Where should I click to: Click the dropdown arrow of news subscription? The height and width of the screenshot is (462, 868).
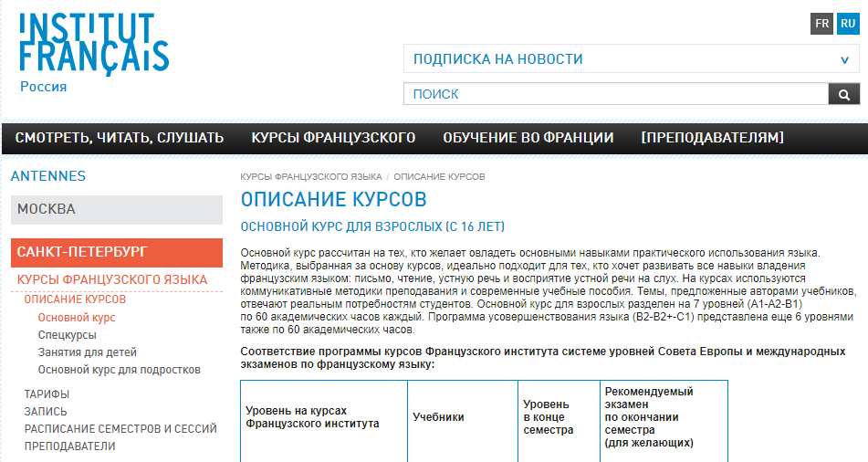844,59
